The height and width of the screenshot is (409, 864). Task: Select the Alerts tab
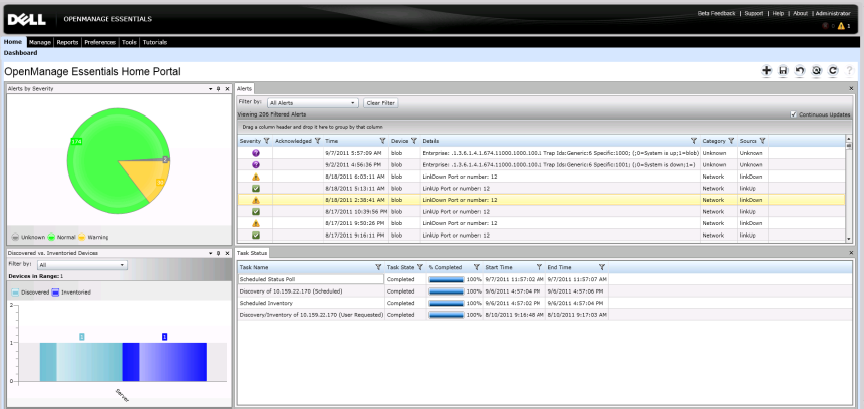pos(245,88)
